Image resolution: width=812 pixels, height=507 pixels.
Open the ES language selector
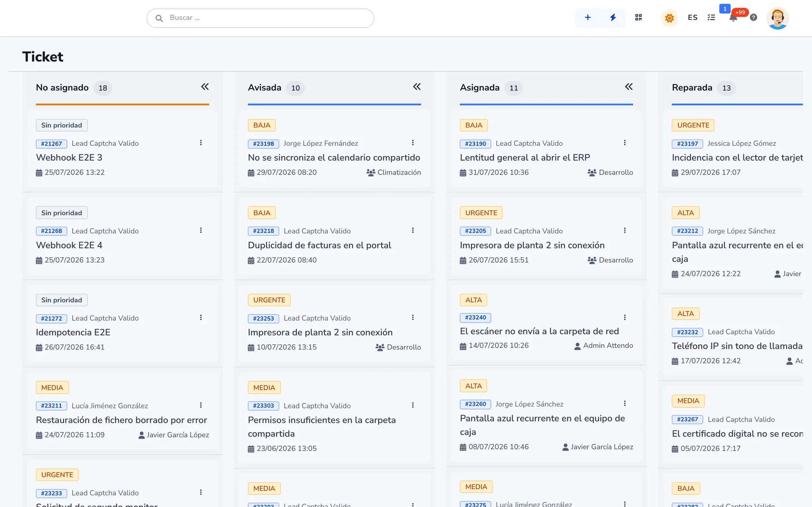[693, 18]
